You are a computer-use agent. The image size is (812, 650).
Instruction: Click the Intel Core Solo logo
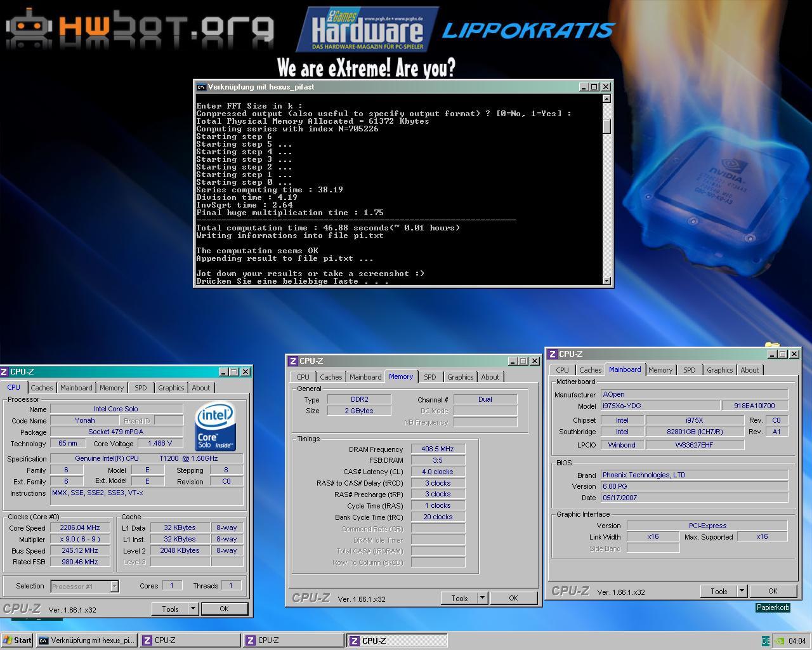[x=215, y=427]
